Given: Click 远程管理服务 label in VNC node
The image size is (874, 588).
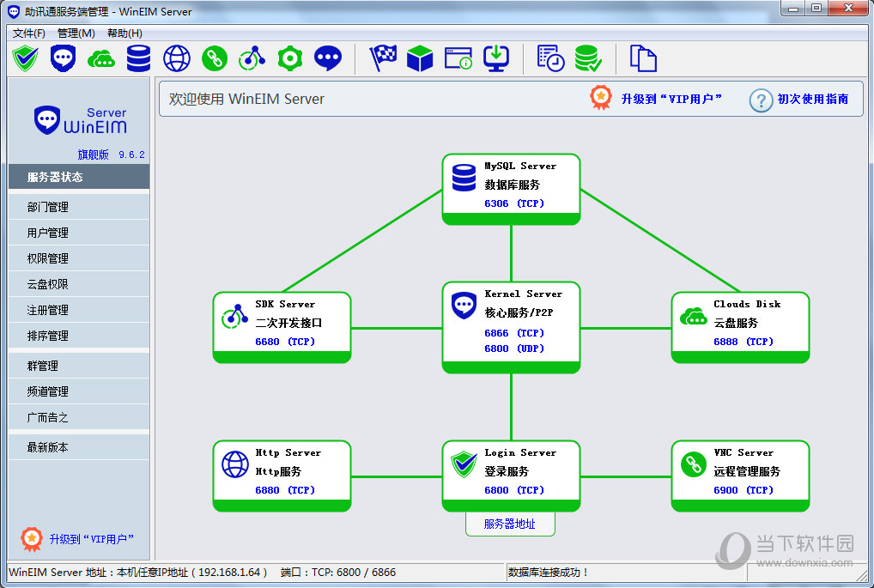Looking at the screenshot, I should [x=747, y=471].
